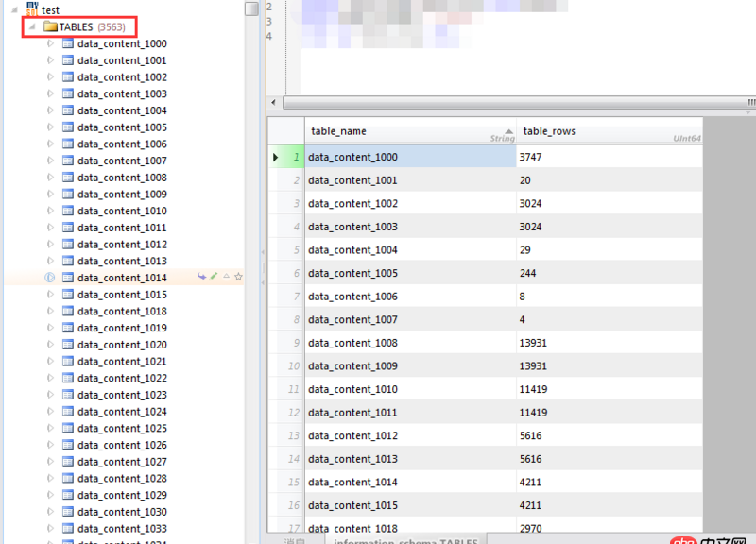Click the quick-query arrow icon on data_content_1014
Screen dimensions: 756x544
[202, 277]
